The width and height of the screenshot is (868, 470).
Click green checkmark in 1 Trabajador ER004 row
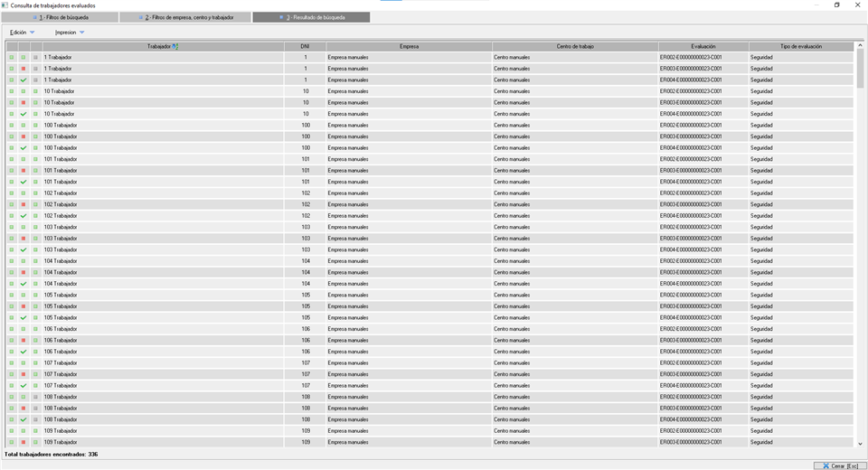[x=24, y=80]
